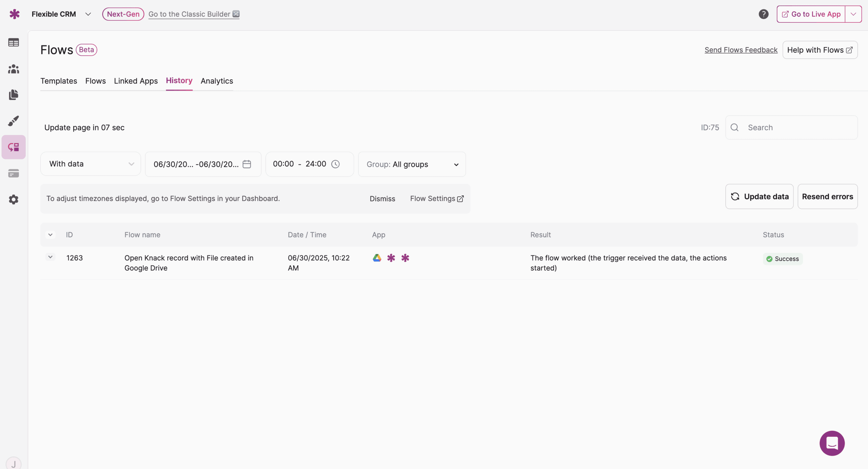
Task: Open the Pages icon in sidebar
Action: pos(14,95)
